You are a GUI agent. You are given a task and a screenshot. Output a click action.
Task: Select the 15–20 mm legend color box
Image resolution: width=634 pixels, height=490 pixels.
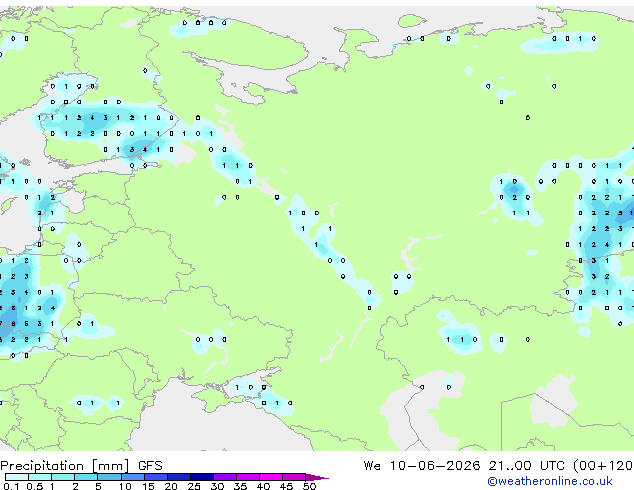point(156,477)
